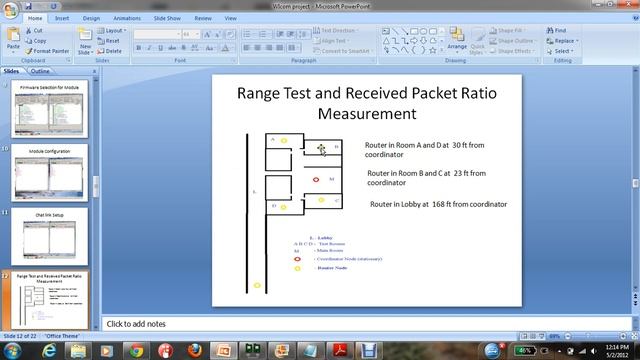Apply bullet list
The height and width of the screenshot is (360, 640).
[x=248, y=34]
